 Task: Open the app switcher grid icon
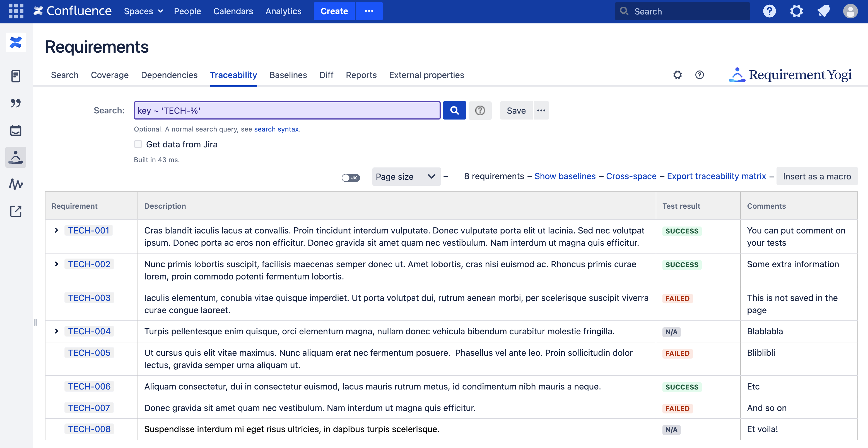click(16, 11)
